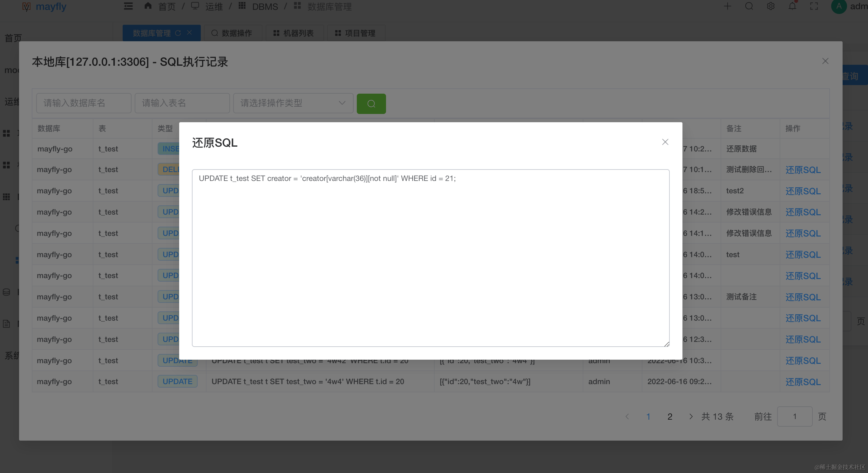
Task: Click 还原SQL for 2022-06-16 09:2 row
Action: point(803,382)
